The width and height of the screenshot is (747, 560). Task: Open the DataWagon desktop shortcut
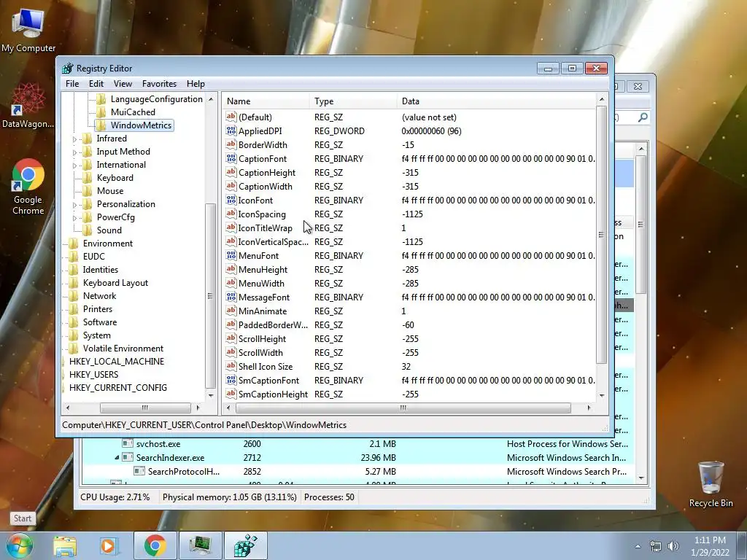[28, 106]
